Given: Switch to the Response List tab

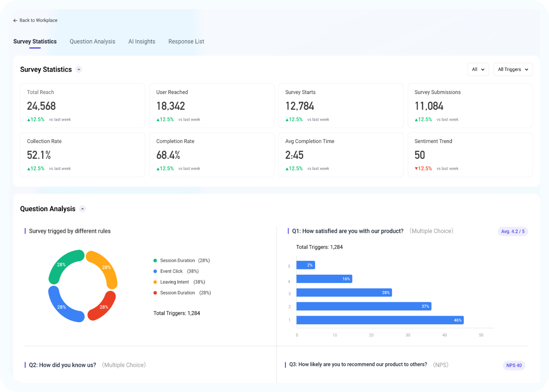Looking at the screenshot, I should (x=186, y=41).
